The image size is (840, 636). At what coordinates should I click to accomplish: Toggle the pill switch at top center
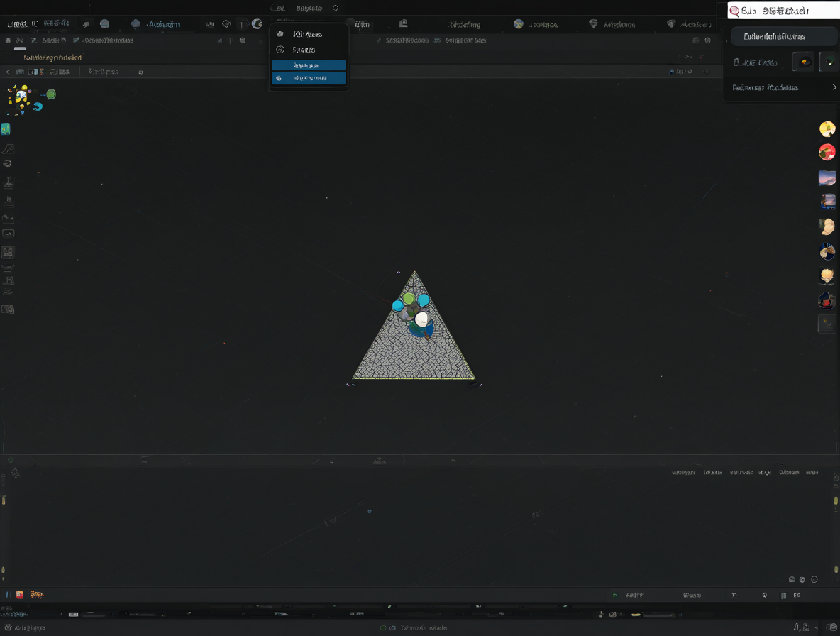pyautogui.click(x=277, y=8)
